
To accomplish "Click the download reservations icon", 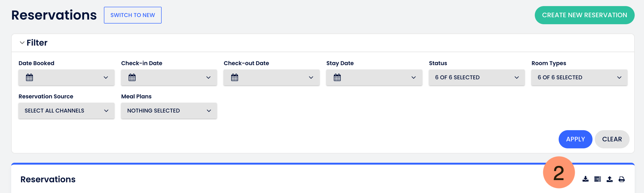I will point(585,179).
